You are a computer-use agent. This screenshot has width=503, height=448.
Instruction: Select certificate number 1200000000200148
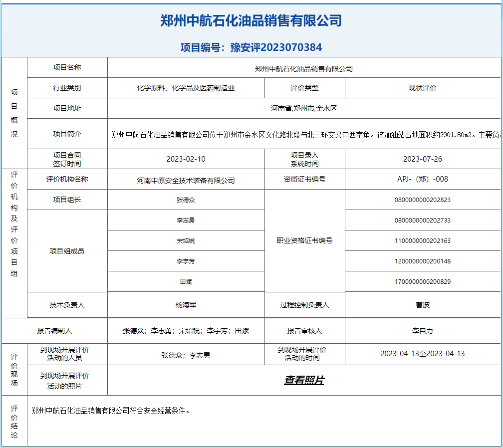tap(423, 261)
